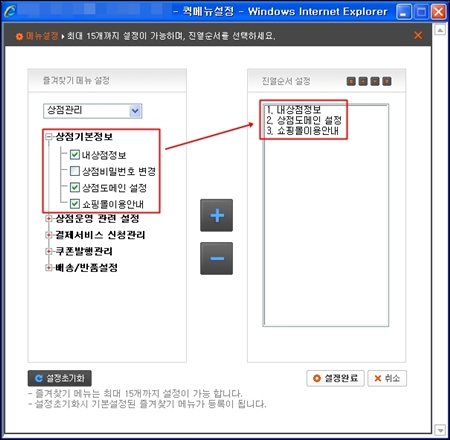Click the scrollbar down arrow

(x=440, y=430)
